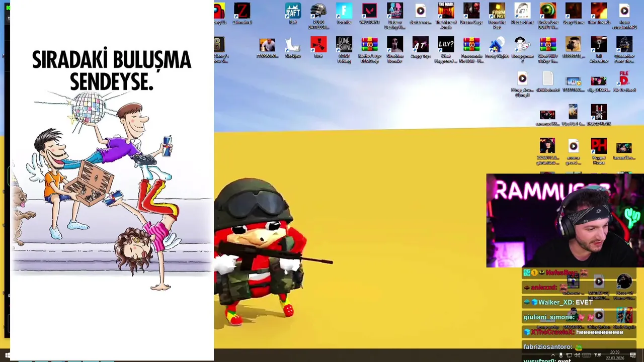This screenshot has height=362, width=644.
Task: Open the BrokenLore green eye icon
Action: tap(548, 16)
